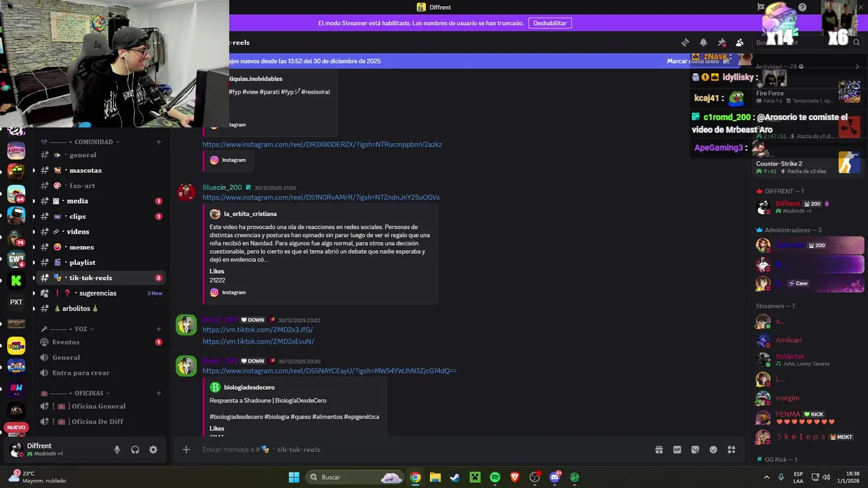Open the fan-art channel
This screenshot has height=488, width=868.
(100, 186)
